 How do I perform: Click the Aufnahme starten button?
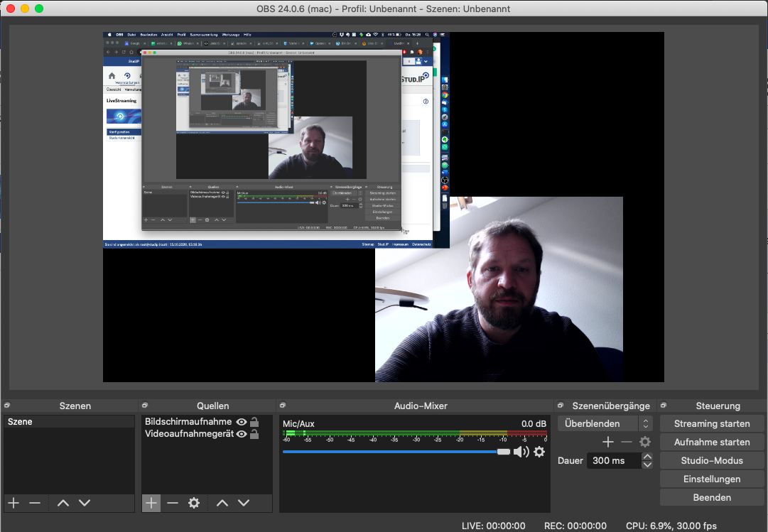click(x=712, y=442)
